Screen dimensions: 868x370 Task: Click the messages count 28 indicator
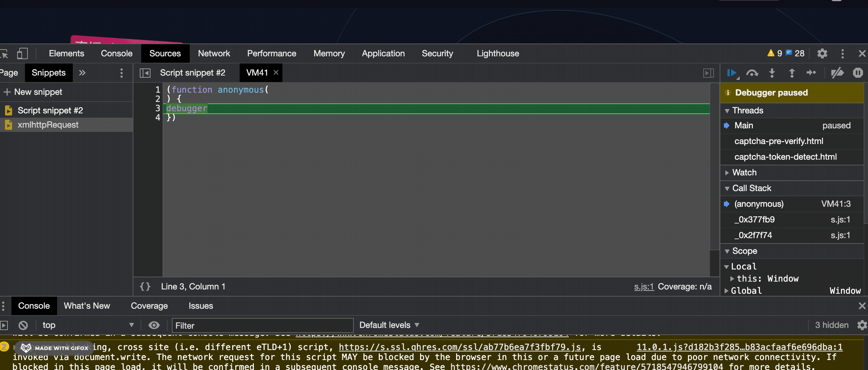tap(795, 53)
